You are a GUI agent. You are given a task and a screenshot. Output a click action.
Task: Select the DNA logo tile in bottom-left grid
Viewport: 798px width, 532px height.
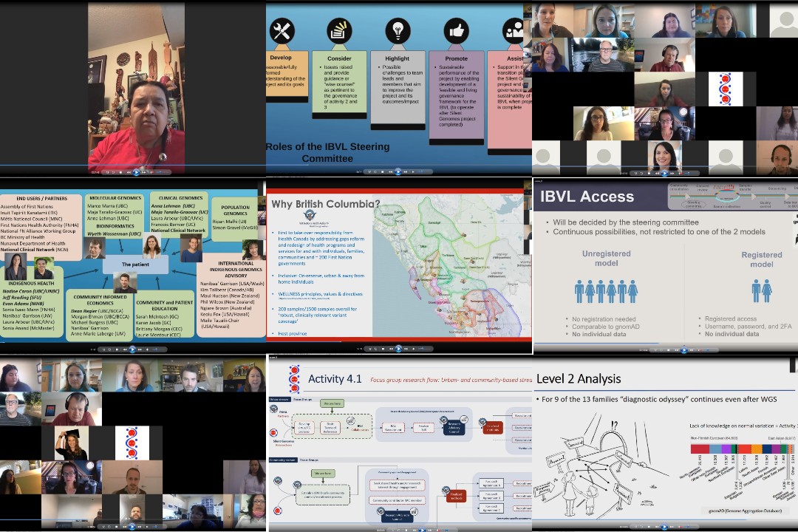[x=132, y=443]
